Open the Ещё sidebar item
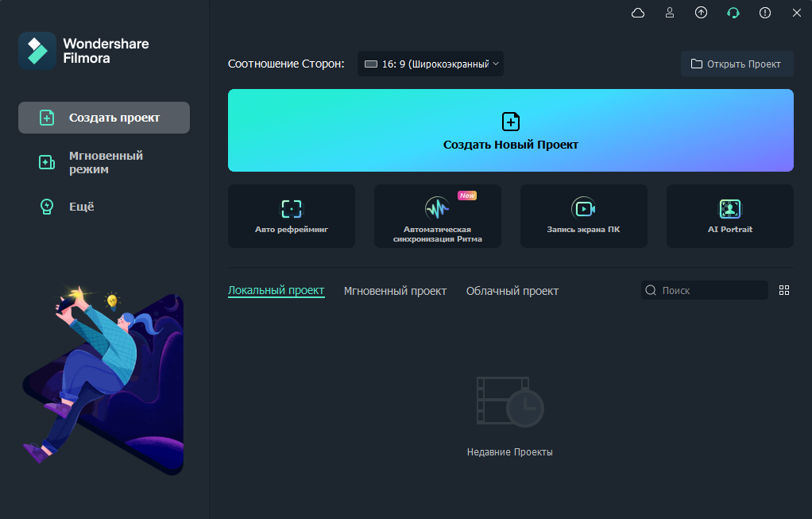Viewport: 812px width, 519px height. coord(104,207)
